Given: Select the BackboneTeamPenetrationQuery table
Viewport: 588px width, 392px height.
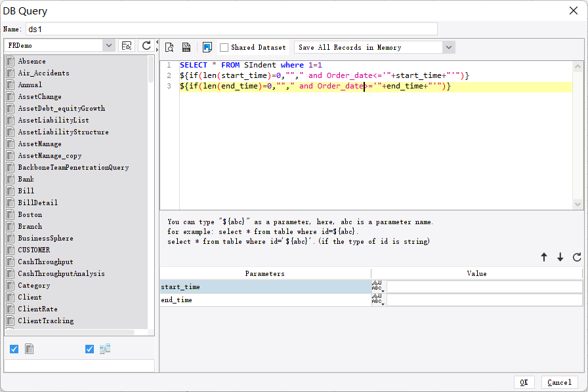Looking at the screenshot, I should click(73, 168).
